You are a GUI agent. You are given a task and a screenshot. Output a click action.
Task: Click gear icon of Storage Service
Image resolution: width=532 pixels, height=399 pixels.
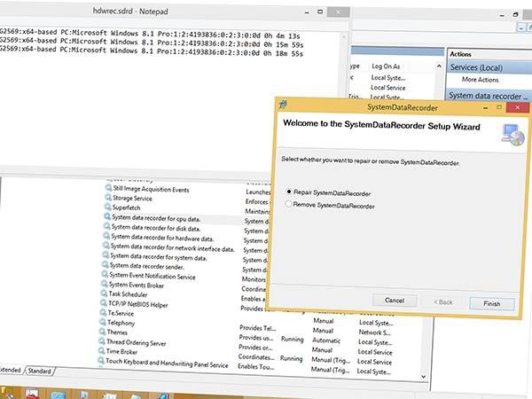108,197
